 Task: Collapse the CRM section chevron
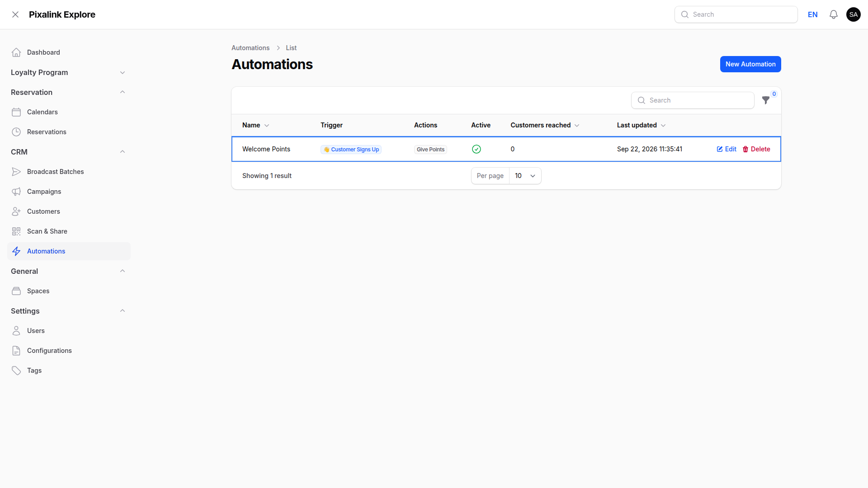click(123, 152)
